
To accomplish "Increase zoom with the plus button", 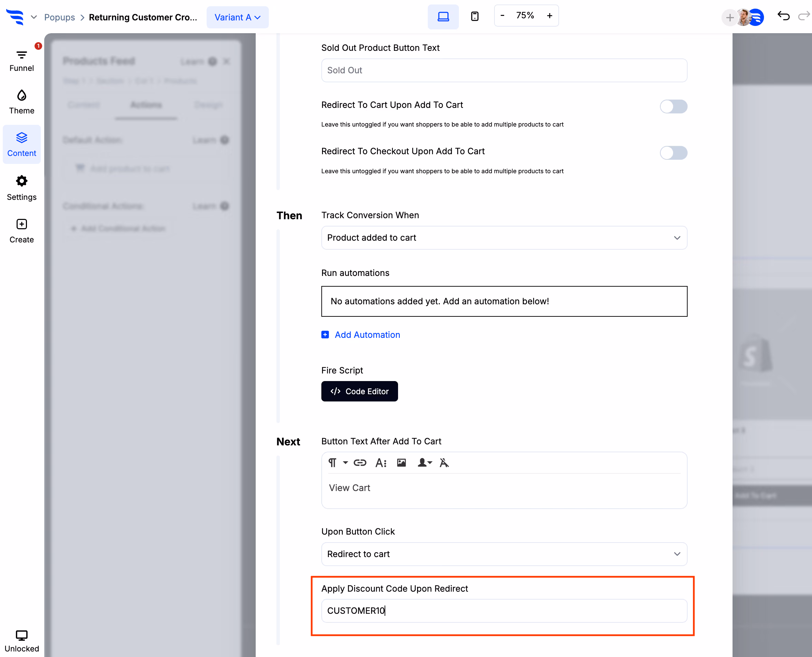I will tap(549, 16).
